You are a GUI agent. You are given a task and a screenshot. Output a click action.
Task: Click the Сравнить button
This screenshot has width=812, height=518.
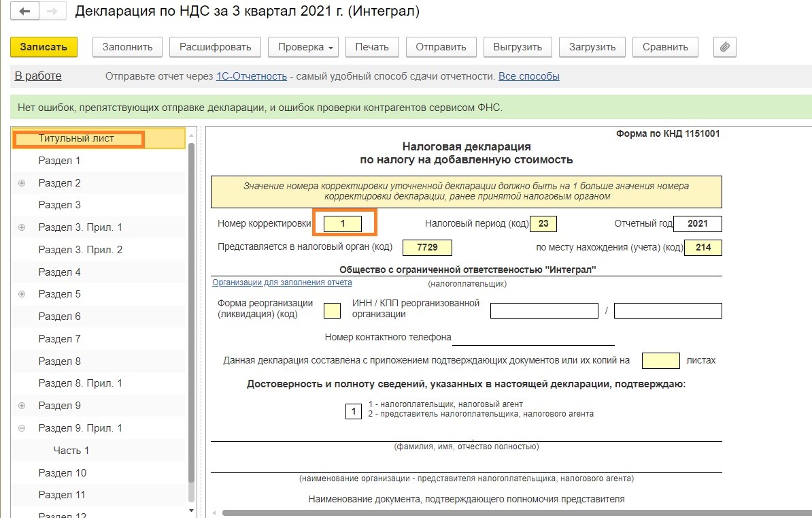665,47
